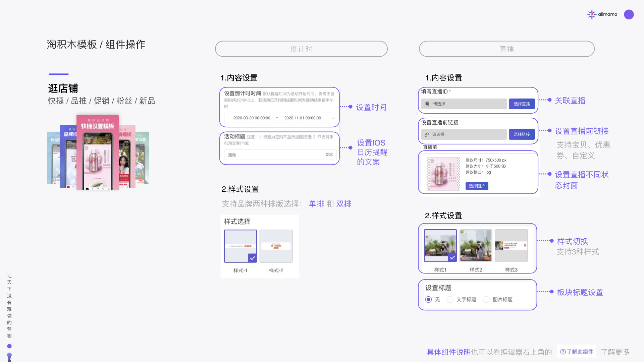Click the live cover product image preview
644x362 pixels.
pos(443,174)
